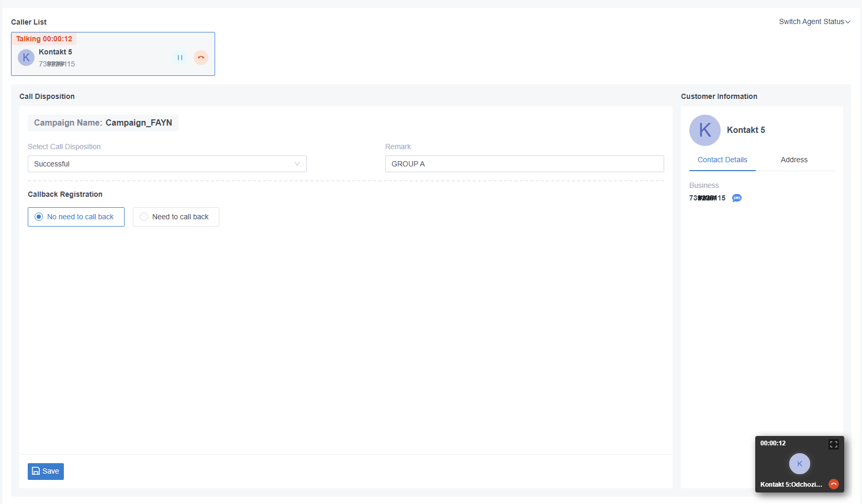This screenshot has height=504, width=862.
Task: Click into the Remark field
Action: coord(524,164)
